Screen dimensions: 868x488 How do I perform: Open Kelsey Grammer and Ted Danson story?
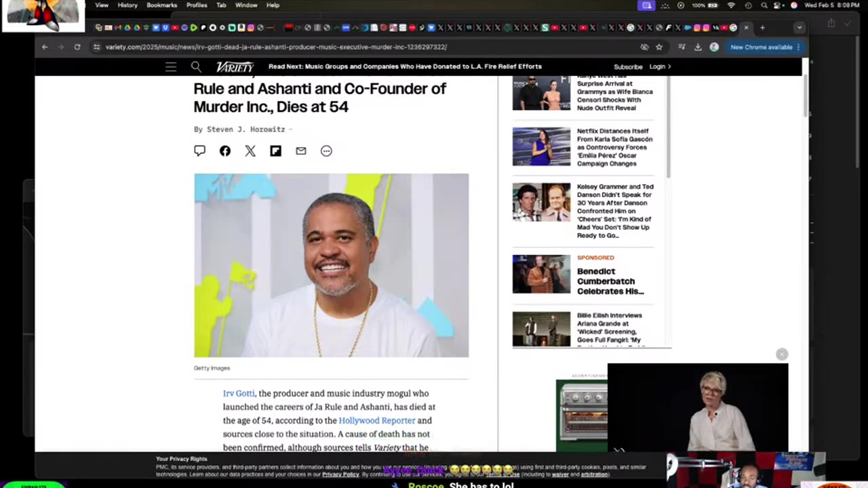click(x=615, y=211)
